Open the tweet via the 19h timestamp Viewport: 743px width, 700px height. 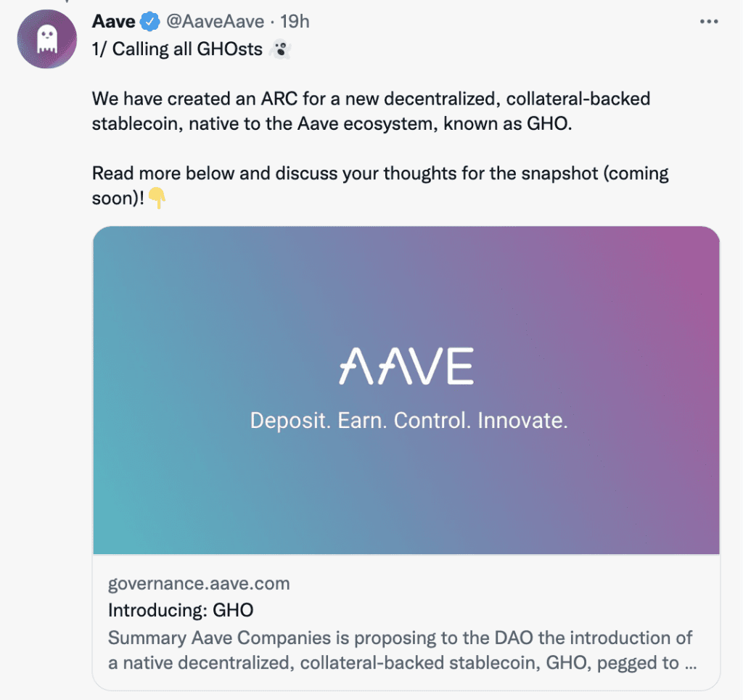[295, 22]
